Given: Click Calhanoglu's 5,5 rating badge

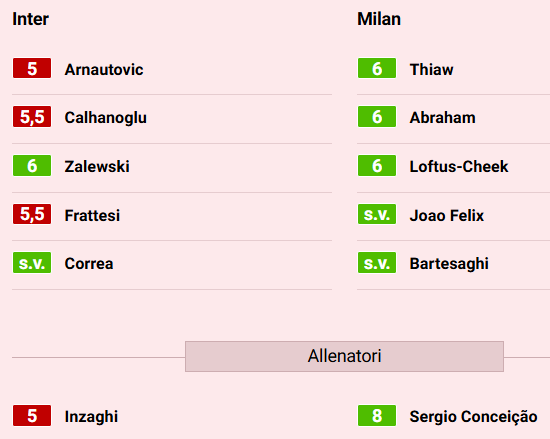Looking at the screenshot, I should pyautogui.click(x=32, y=116).
